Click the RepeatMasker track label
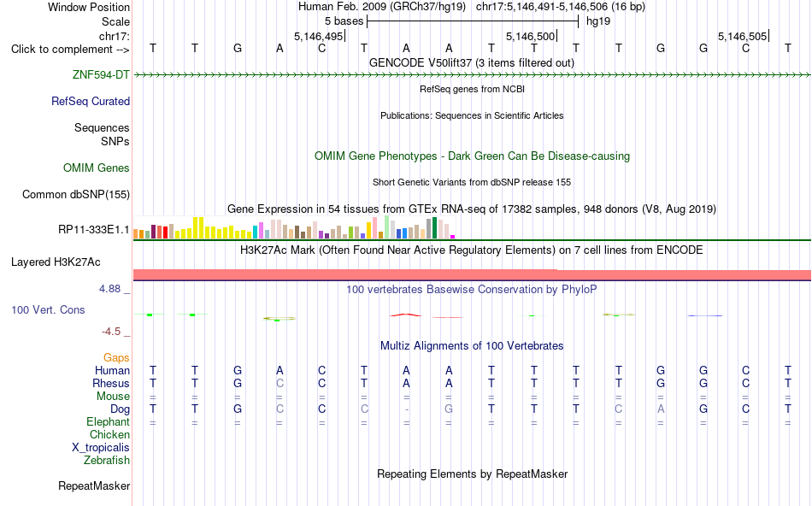The height and width of the screenshot is (506, 812). 94,485
